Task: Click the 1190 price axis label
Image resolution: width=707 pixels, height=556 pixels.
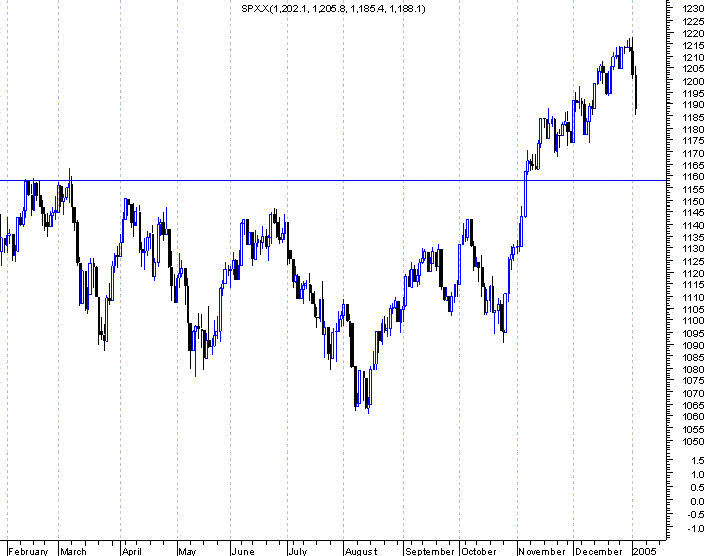Action: pyautogui.click(x=693, y=105)
